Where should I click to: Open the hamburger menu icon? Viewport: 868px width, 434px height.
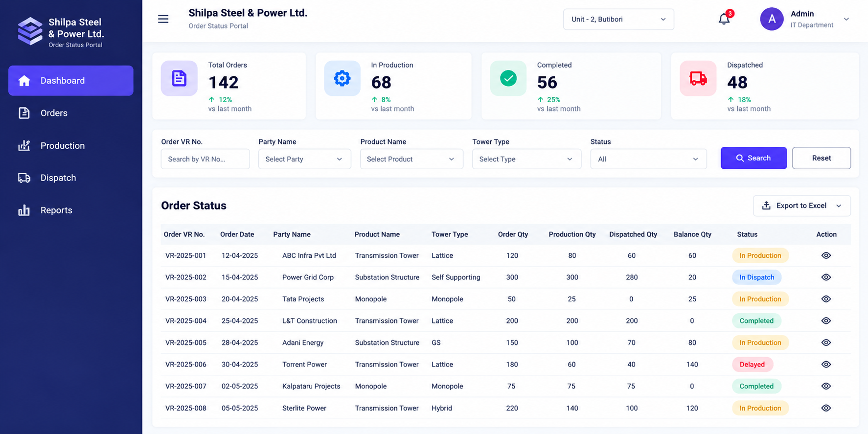click(x=163, y=19)
